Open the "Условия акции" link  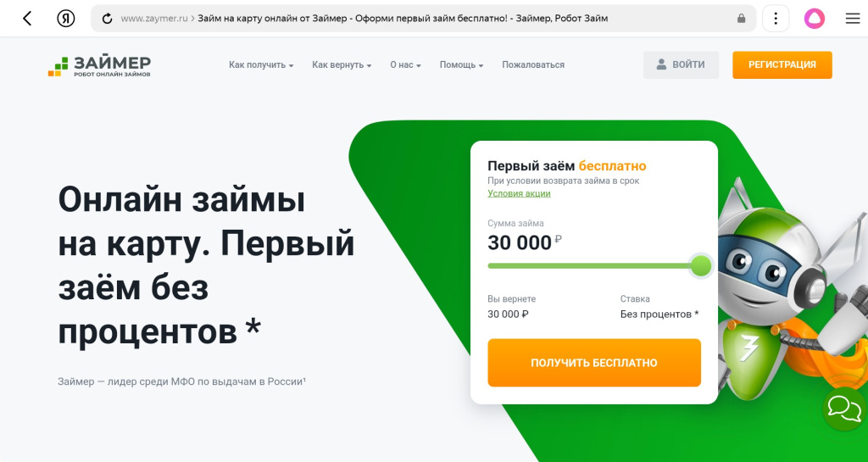point(519,193)
